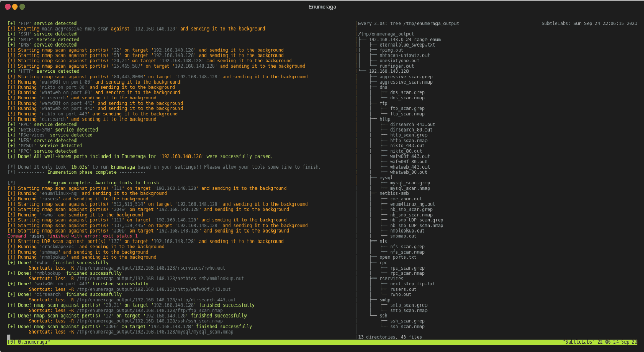This screenshot has height=352, width=644.
Task: Click the "Running 'enum4linux-ng'" log line
Action: tap(87, 193)
